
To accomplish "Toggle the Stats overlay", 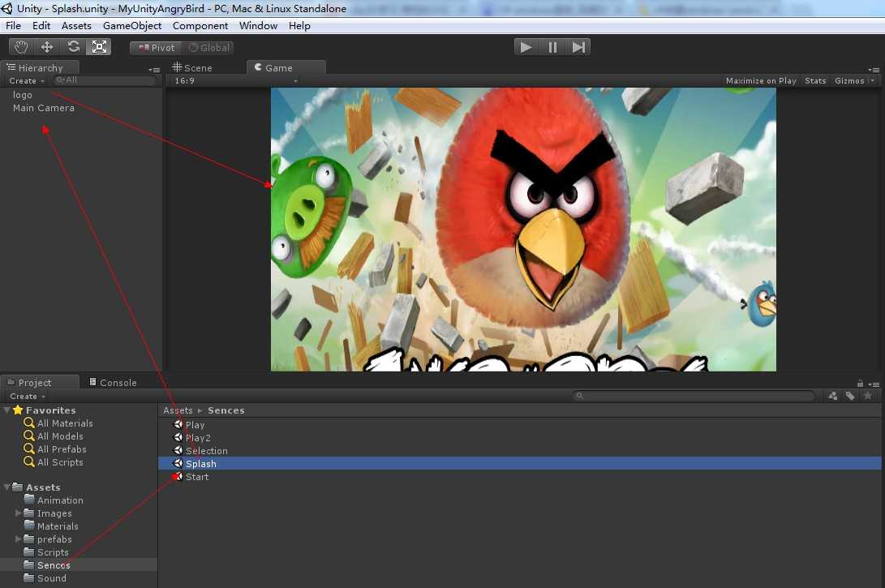I will [x=815, y=80].
